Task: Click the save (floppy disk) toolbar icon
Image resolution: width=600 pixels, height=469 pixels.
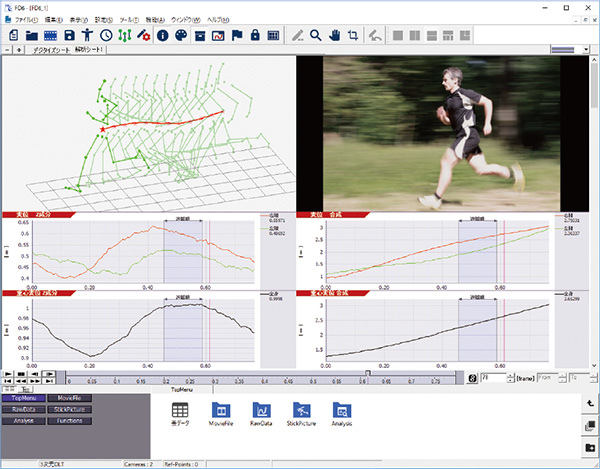Action: point(69,36)
